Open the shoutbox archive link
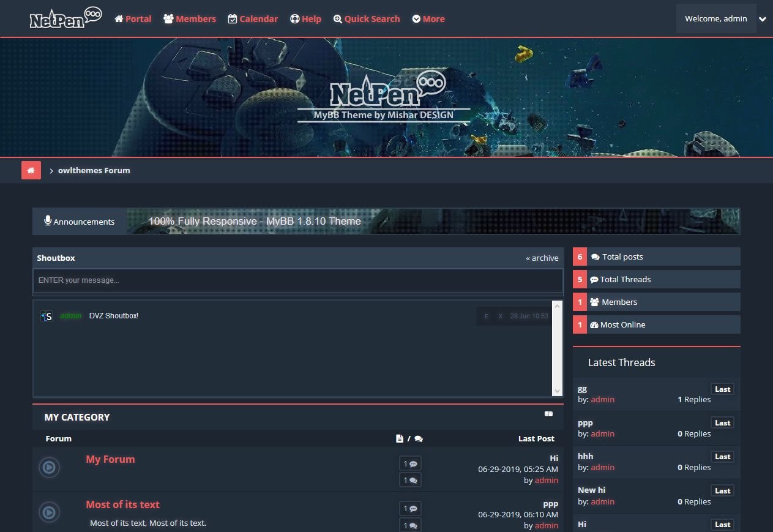This screenshot has width=773, height=532. pos(542,258)
